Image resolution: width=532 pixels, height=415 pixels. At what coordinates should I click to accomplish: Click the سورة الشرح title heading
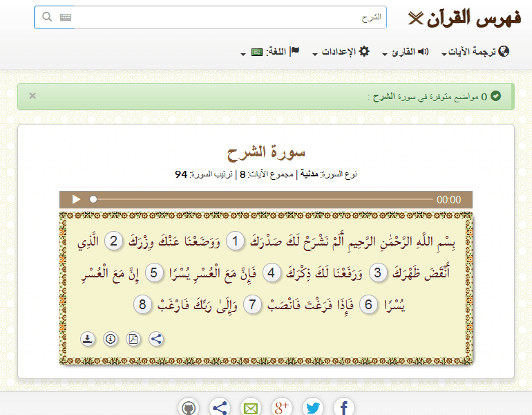266,152
